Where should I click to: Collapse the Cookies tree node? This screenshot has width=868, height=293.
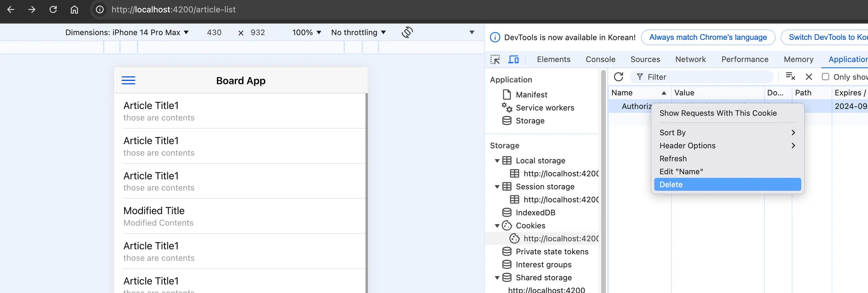[x=497, y=226]
